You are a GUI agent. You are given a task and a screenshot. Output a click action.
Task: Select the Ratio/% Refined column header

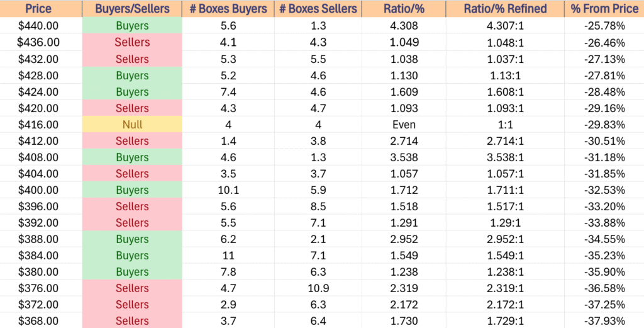pos(505,9)
